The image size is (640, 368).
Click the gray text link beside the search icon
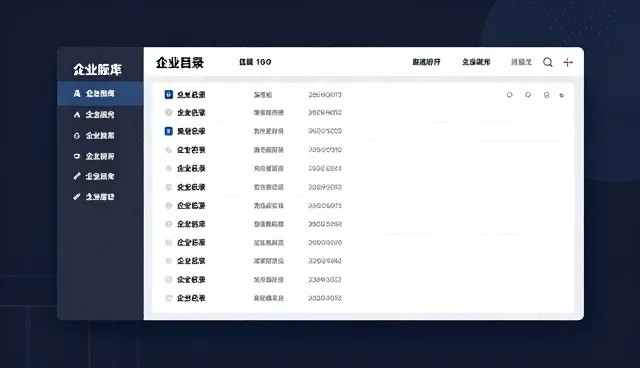tap(521, 62)
